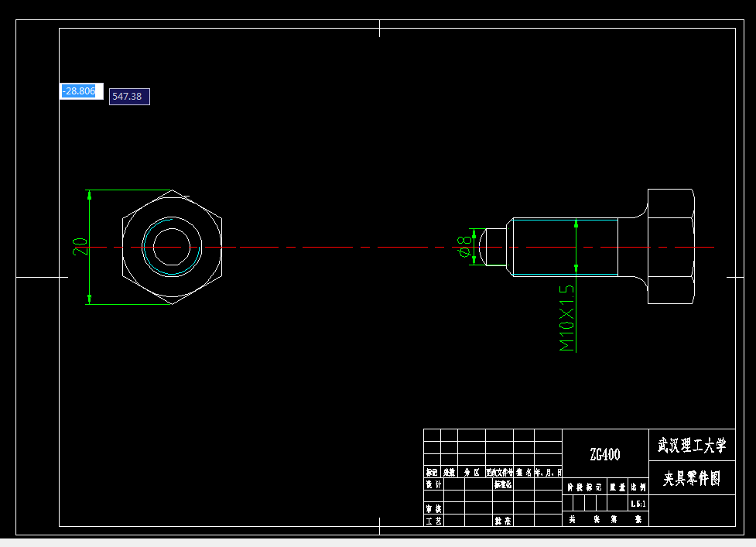Viewport: 756px width, 547px height.
Task: Click the 阶段标记 label cell
Action: (584, 487)
